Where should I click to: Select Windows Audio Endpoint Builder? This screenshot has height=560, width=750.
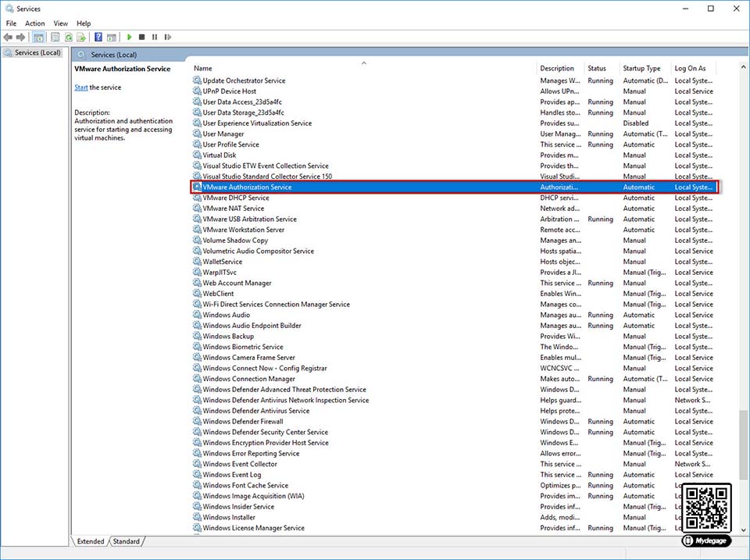[455, 325]
